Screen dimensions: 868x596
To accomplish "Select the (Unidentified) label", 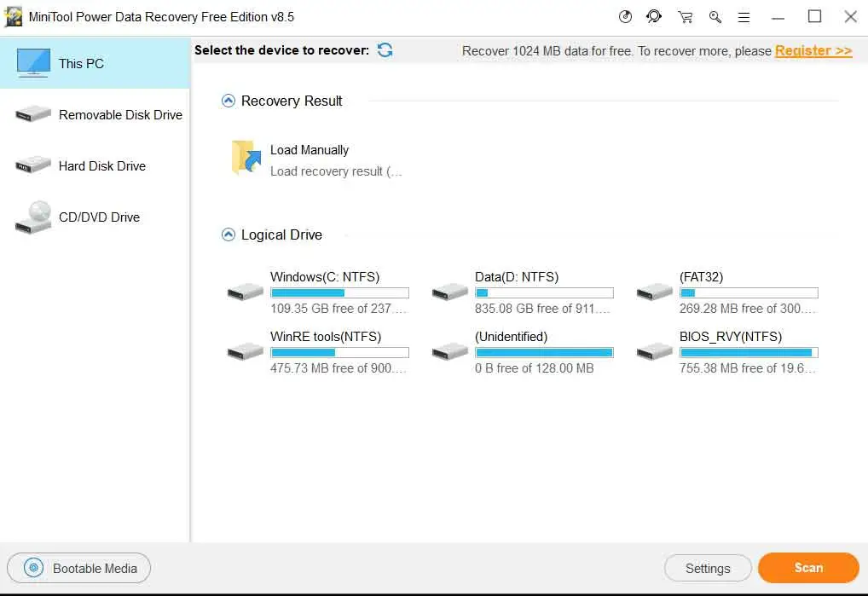I will coord(511,337).
